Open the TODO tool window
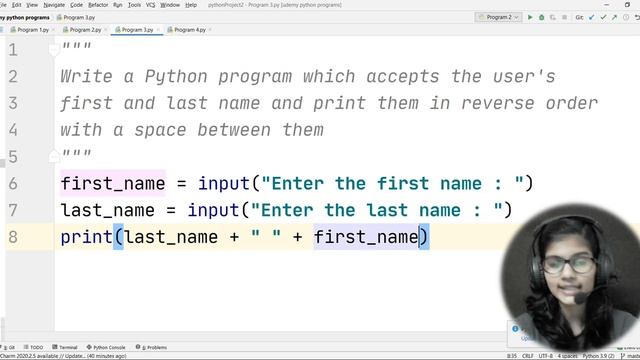 [x=33, y=347]
